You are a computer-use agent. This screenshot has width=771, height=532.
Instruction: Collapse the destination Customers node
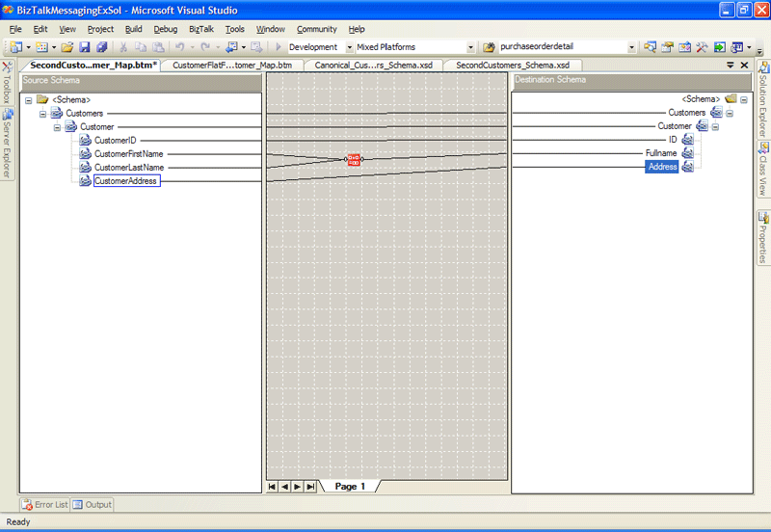pyautogui.click(x=730, y=113)
